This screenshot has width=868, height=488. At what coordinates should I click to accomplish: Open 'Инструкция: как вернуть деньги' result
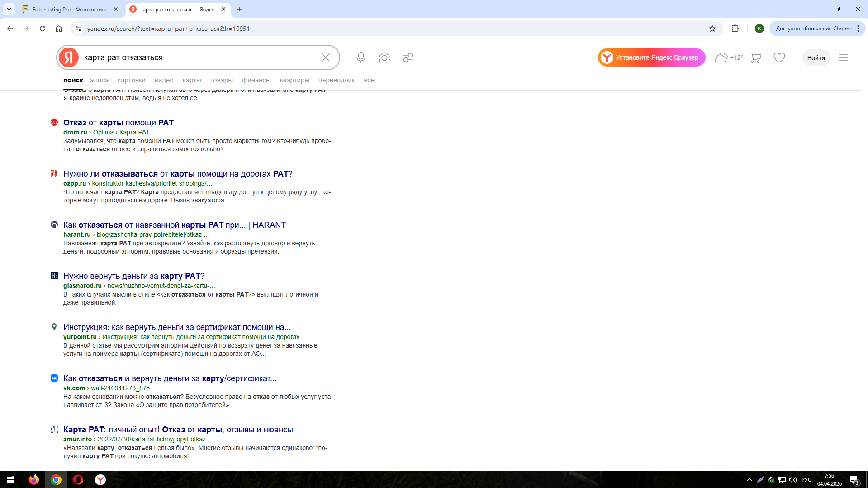177,327
